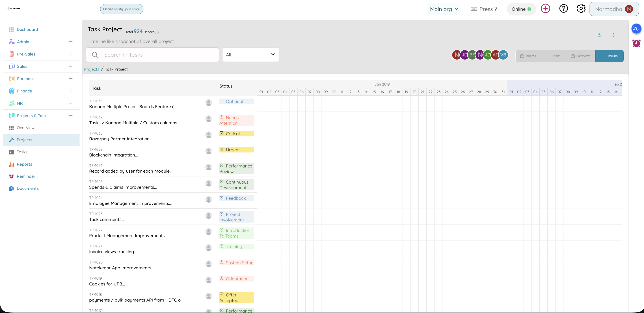Click the help question mark icon
644x313 pixels.
[x=564, y=8]
